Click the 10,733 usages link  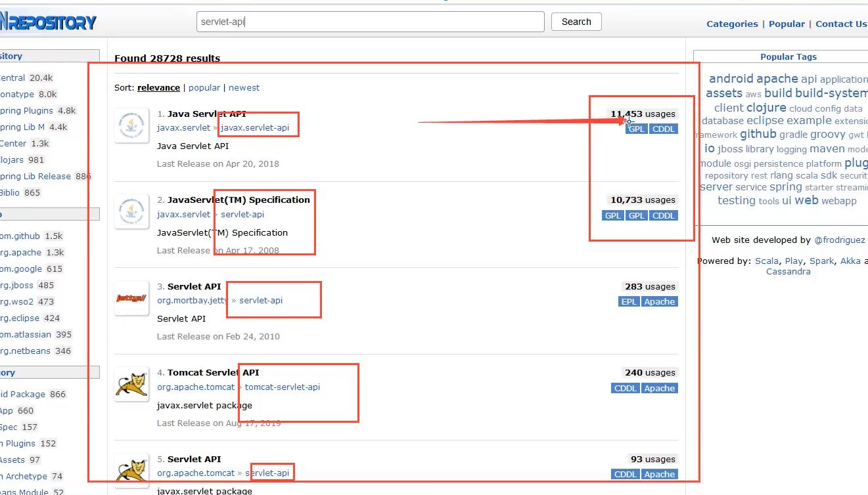[643, 200]
